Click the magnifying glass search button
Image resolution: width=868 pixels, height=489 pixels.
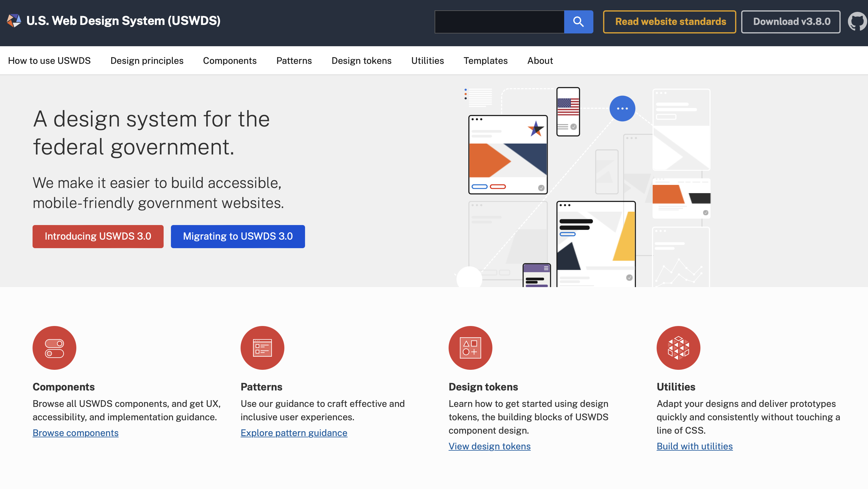578,22
